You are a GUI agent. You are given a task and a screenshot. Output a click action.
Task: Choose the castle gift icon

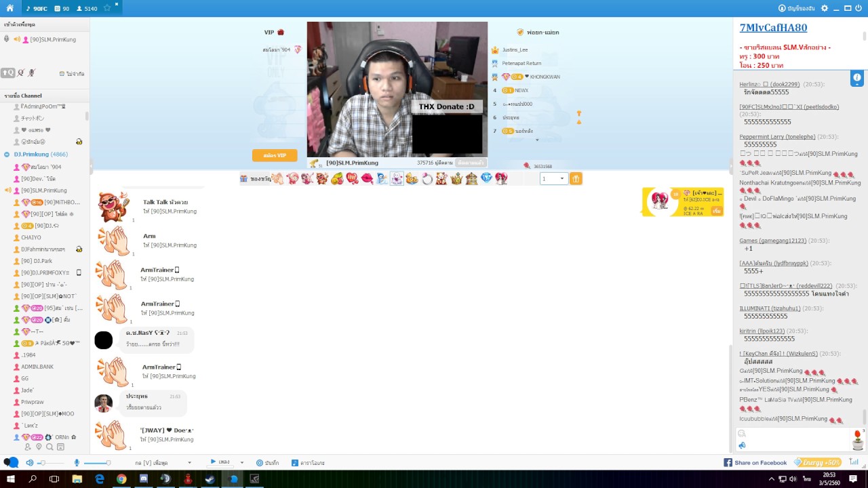[x=471, y=178]
